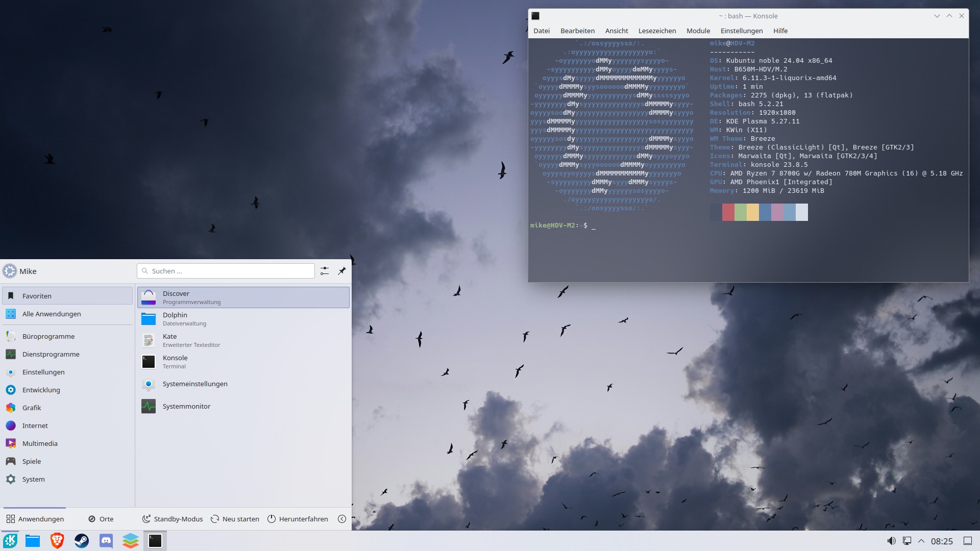This screenshot has height=551, width=980.
Task: Pin the application launcher open
Action: [x=342, y=271]
